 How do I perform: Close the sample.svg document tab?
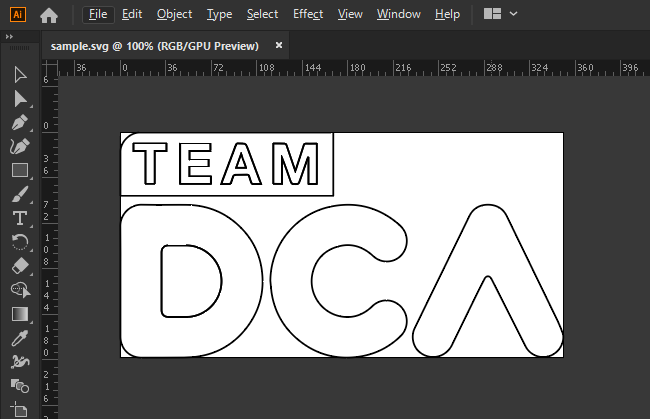click(279, 45)
